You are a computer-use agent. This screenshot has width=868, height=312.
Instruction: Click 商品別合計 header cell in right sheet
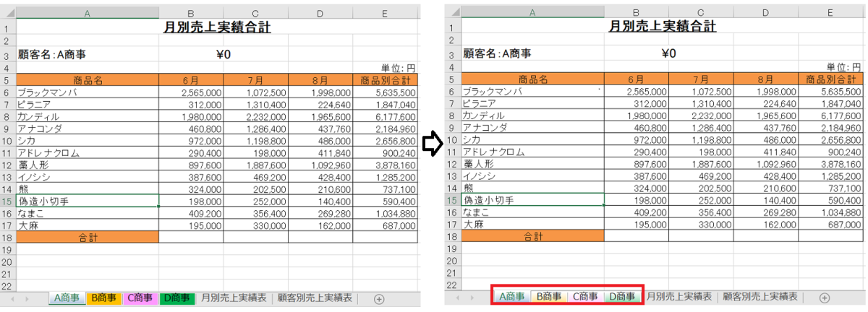830,79
